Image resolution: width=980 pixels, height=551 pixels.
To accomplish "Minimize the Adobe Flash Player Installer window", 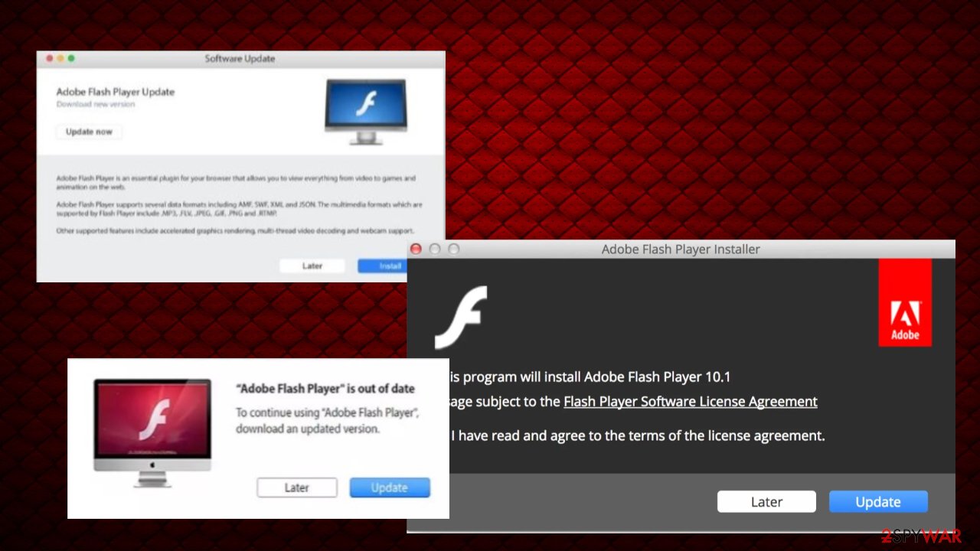I will (435, 249).
